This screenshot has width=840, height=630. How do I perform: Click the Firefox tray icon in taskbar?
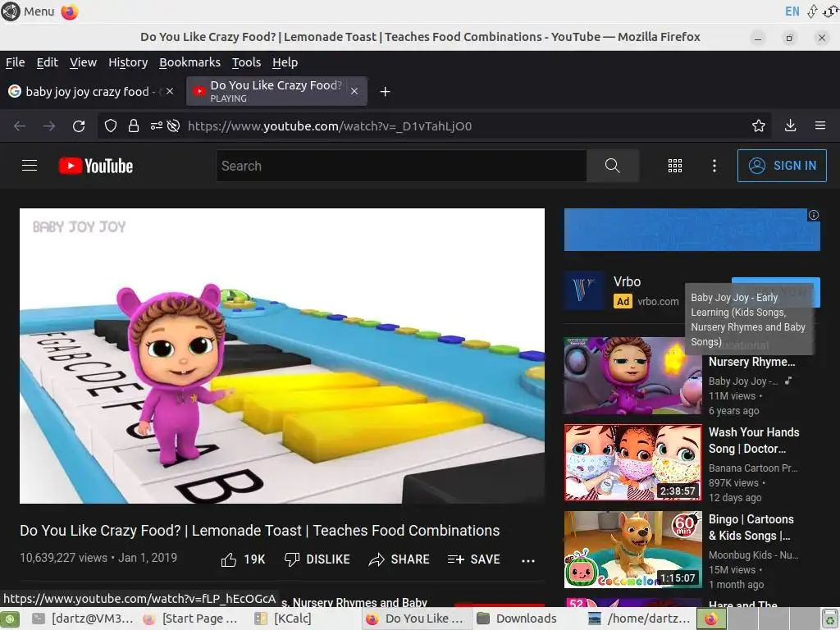pos(711,619)
